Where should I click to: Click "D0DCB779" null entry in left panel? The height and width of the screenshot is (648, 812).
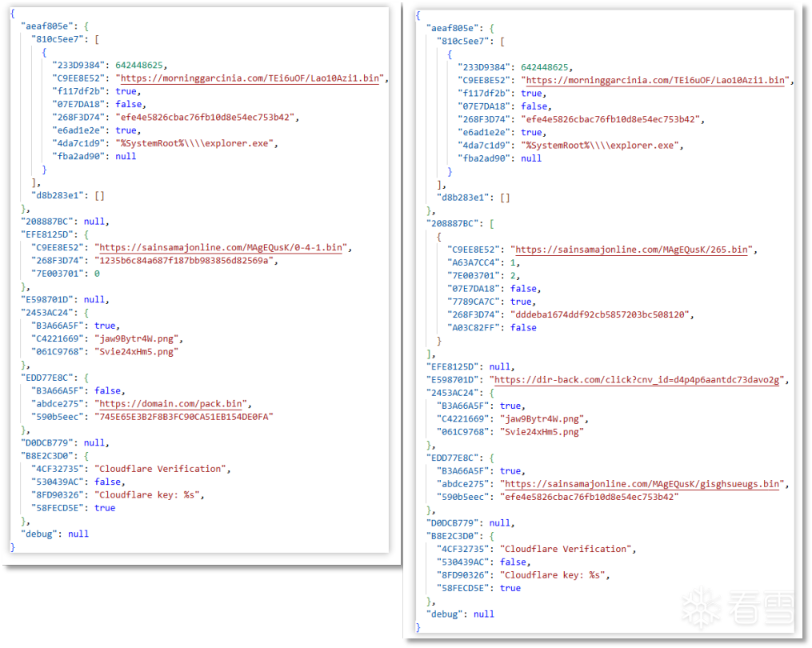(x=65, y=443)
